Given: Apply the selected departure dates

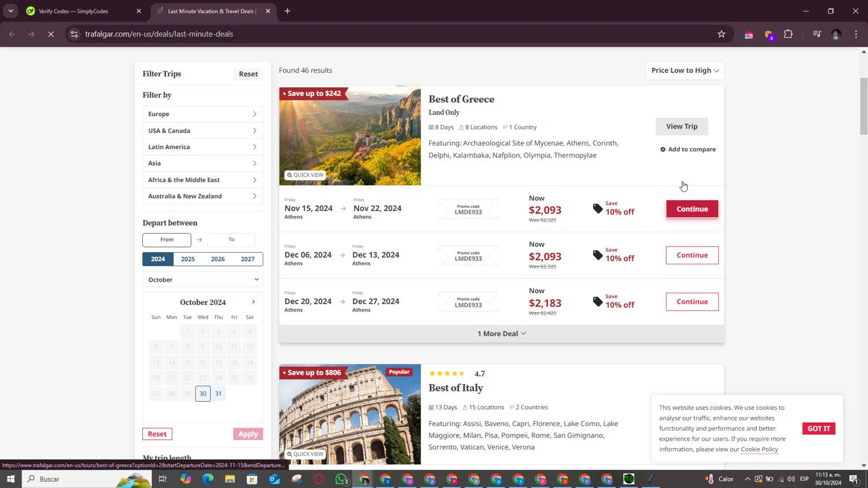Looking at the screenshot, I should pyautogui.click(x=248, y=434).
